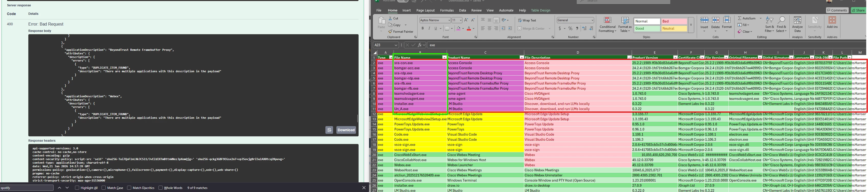This screenshot has height=192, width=868.
Task: Click the Analyze Data icon
Action: point(798,20)
